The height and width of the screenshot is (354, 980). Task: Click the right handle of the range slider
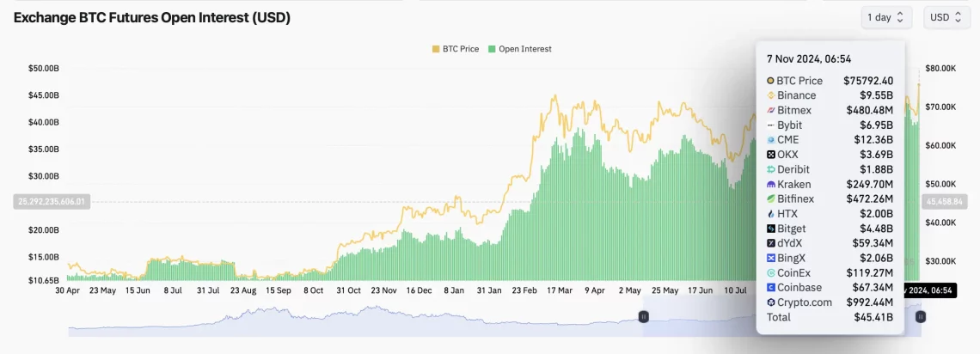(x=921, y=317)
